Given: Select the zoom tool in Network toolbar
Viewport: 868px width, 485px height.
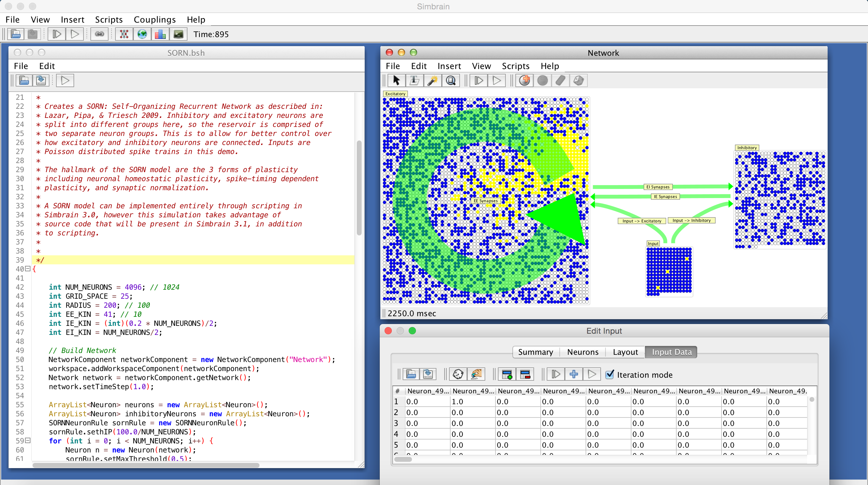Looking at the screenshot, I should pyautogui.click(x=451, y=80).
